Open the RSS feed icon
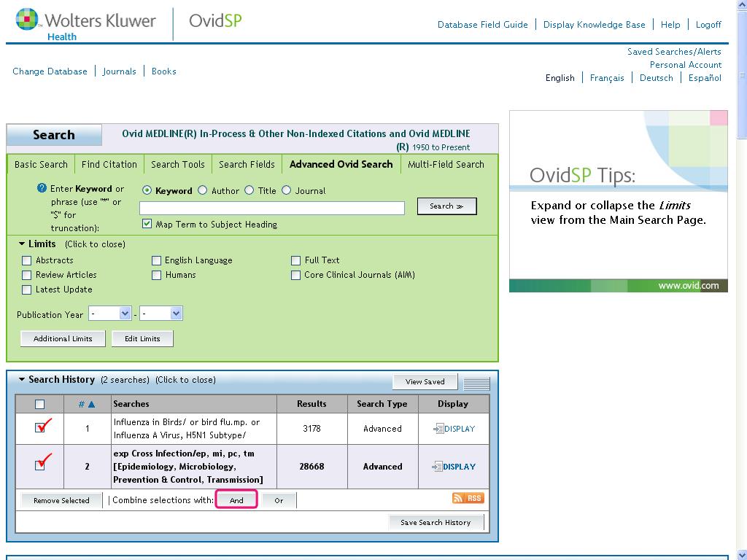The width and height of the screenshot is (747, 560). tap(468, 498)
